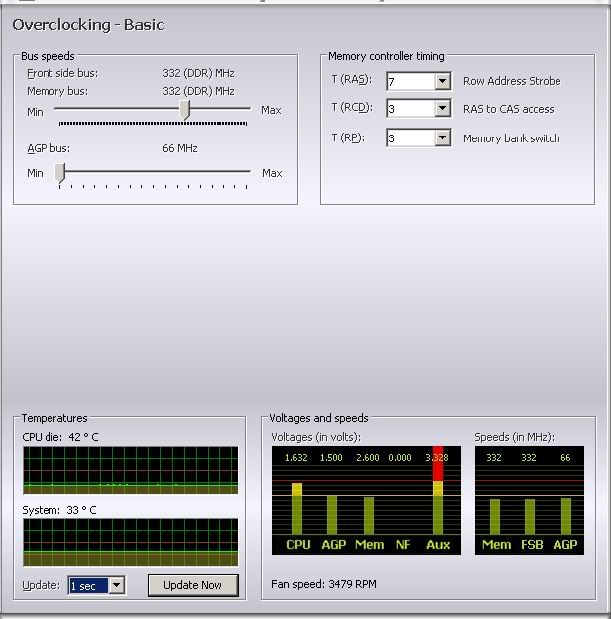611x619 pixels.
Task: Click the Overclocking - Basic heading
Action: [88, 25]
